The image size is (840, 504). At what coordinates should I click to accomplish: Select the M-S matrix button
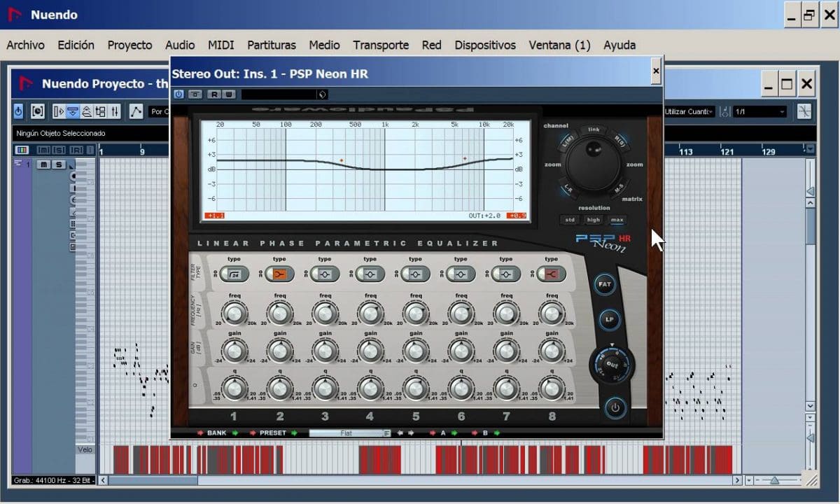tap(619, 189)
